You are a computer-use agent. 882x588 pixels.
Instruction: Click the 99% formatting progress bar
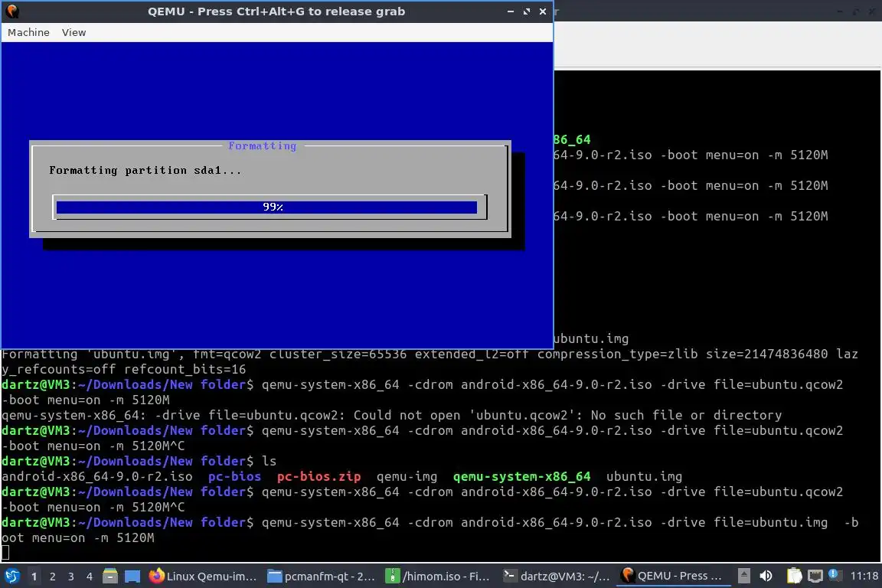click(x=269, y=207)
